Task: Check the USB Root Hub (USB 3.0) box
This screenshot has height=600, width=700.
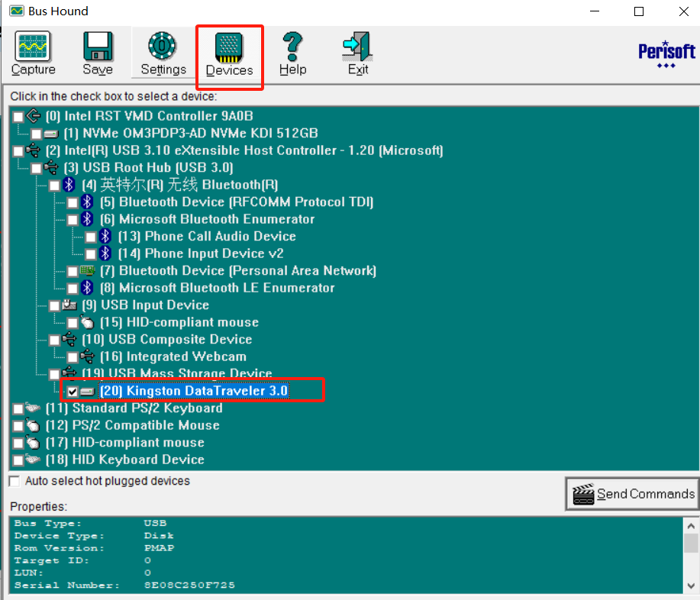Action: pyautogui.click(x=37, y=168)
